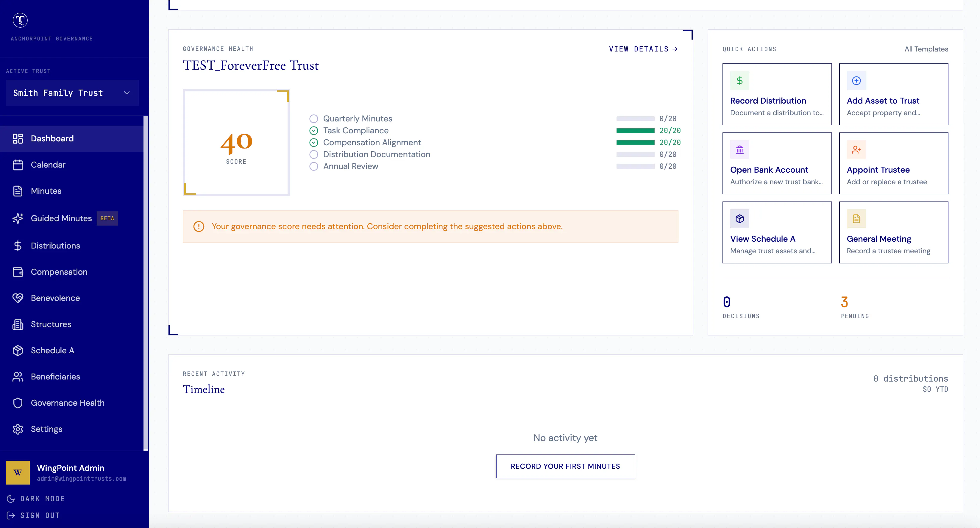Click the Annual Review status circle

pos(313,166)
